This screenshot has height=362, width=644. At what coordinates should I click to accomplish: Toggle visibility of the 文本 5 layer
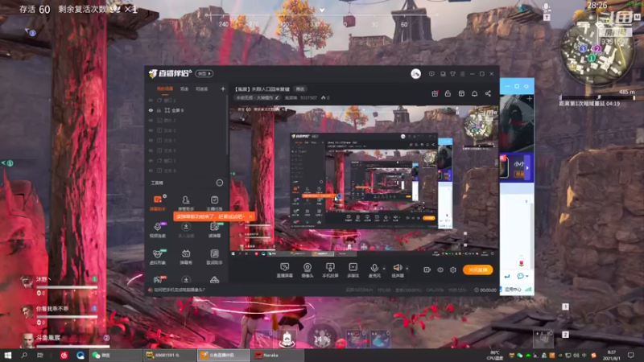[151, 150]
